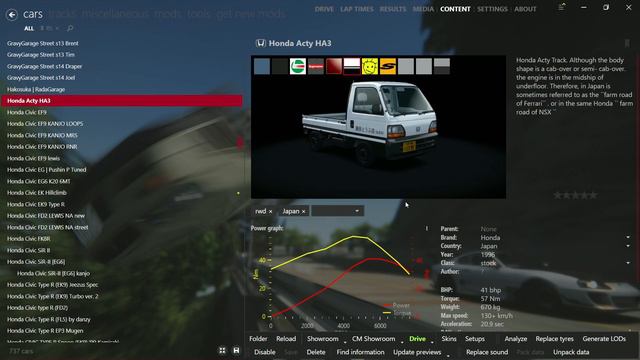Viewport: 640px width, 360px height.
Task: Choose the white and black skin icon
Action: pyautogui.click(x=351, y=66)
